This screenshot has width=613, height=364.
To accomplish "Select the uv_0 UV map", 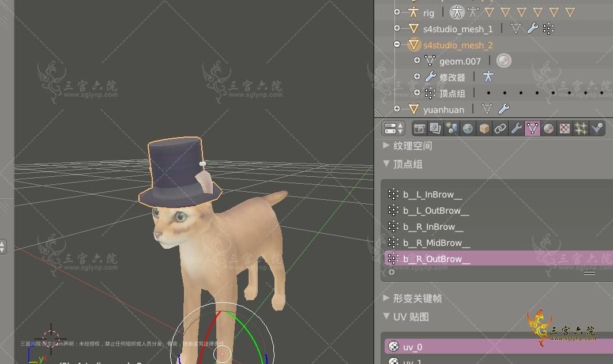I will click(498, 346).
